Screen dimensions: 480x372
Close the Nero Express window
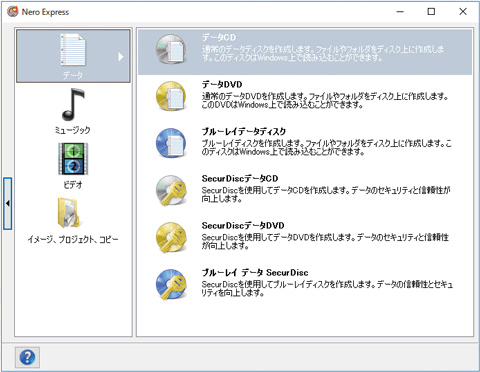463,12
